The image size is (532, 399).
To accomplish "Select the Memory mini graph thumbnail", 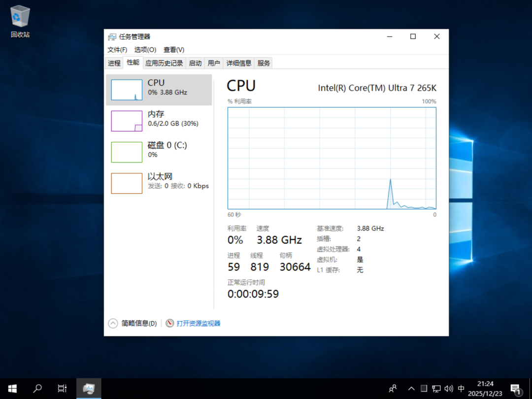I will point(127,121).
